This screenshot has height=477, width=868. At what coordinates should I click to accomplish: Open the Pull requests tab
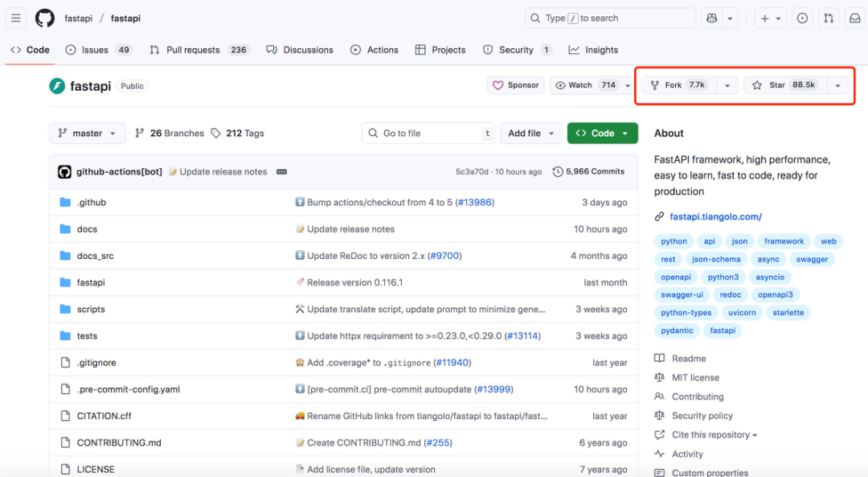coord(199,50)
